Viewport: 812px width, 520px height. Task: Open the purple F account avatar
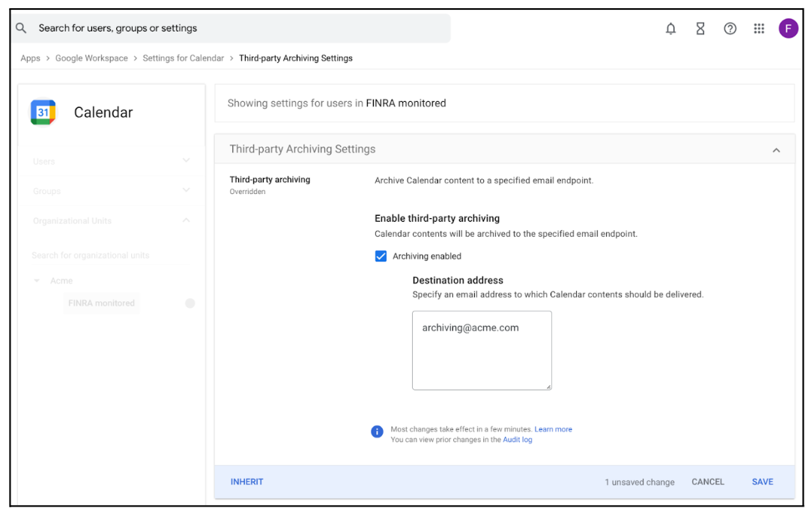(x=788, y=28)
